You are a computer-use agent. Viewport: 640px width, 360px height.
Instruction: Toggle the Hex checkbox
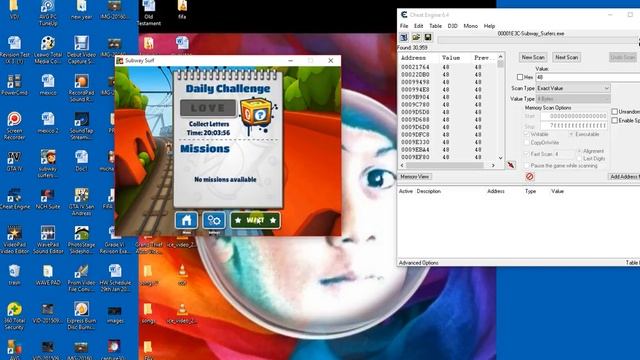(x=520, y=77)
